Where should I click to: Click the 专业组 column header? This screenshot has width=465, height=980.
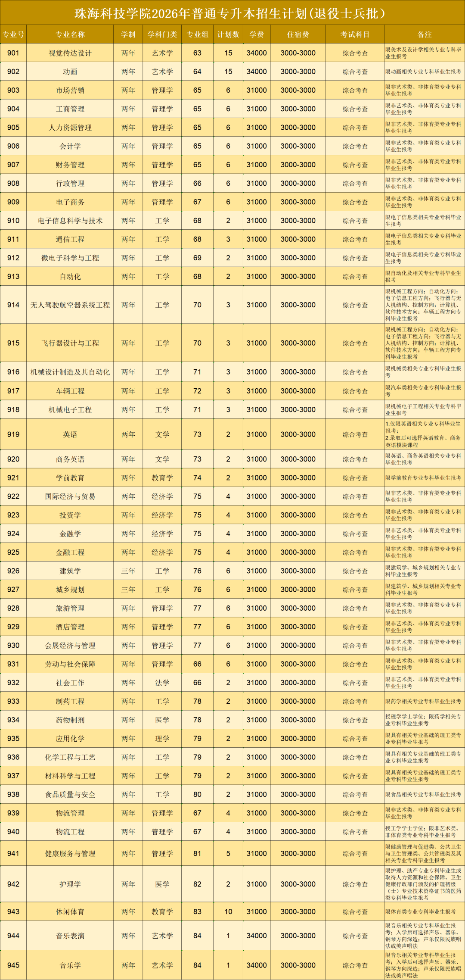(x=197, y=34)
